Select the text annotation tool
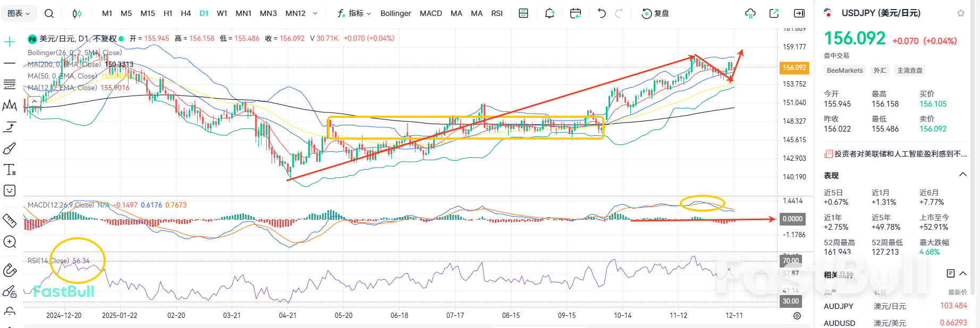Viewport: 980px width, 328px height. [x=10, y=170]
